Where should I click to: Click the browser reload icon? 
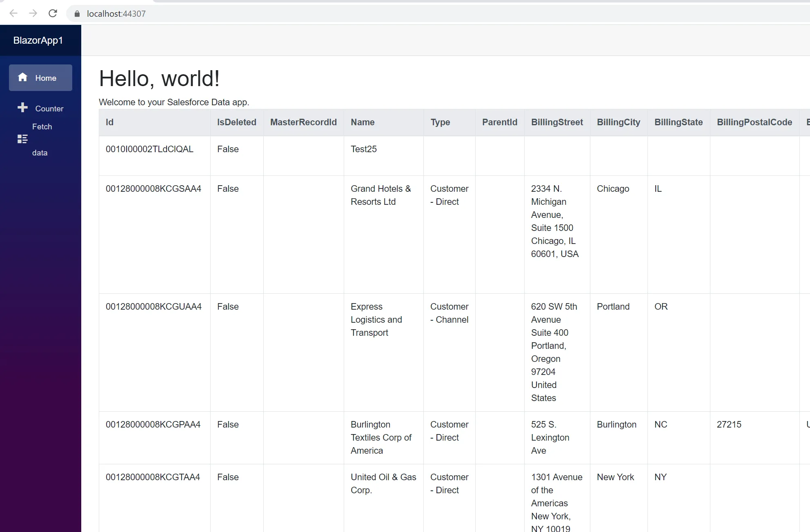(x=53, y=13)
